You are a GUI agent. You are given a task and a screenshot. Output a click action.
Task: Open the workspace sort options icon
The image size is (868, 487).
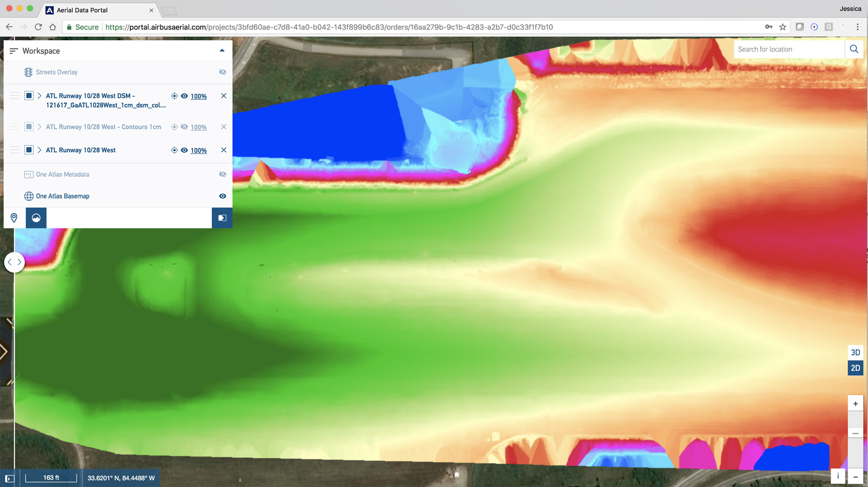[13, 50]
